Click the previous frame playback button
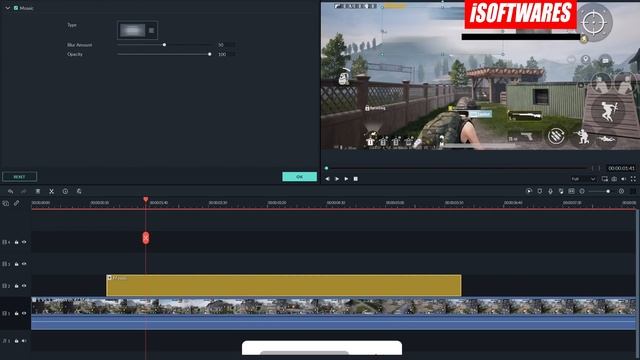This screenshot has height=360, width=640. point(327,179)
